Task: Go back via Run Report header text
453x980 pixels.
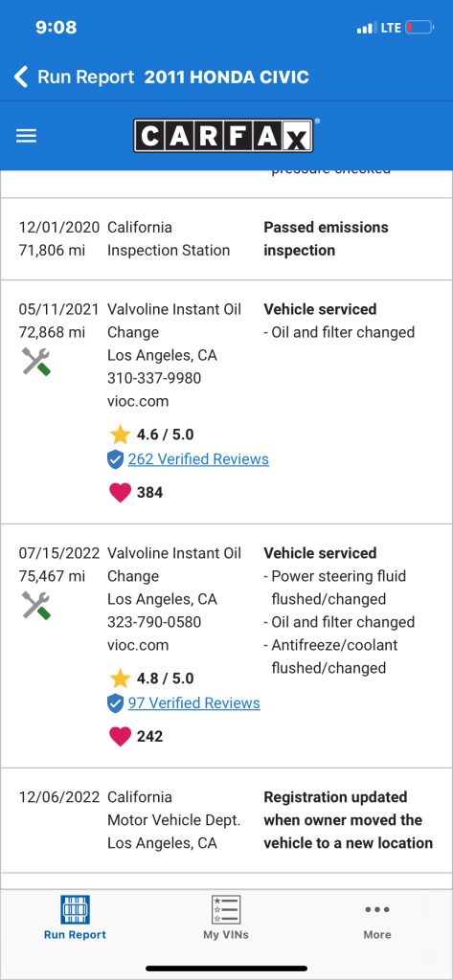Action: pos(86,77)
